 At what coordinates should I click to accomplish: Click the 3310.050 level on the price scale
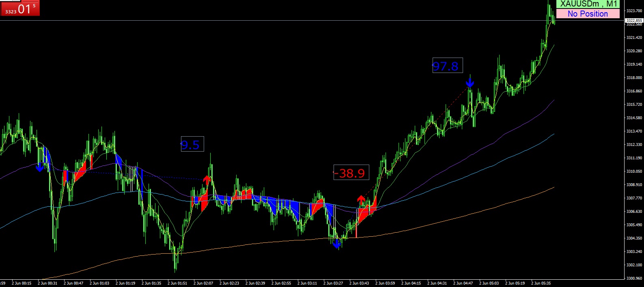click(634, 171)
